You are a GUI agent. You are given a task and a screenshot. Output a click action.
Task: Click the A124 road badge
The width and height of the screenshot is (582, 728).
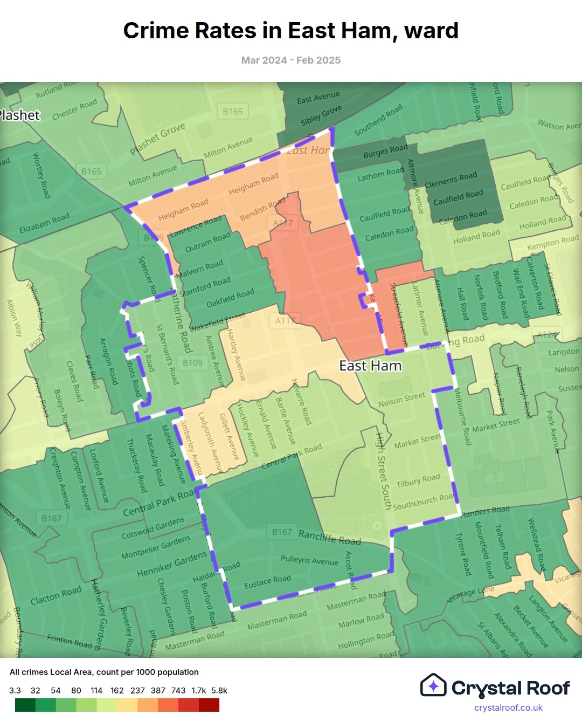[547, 334]
